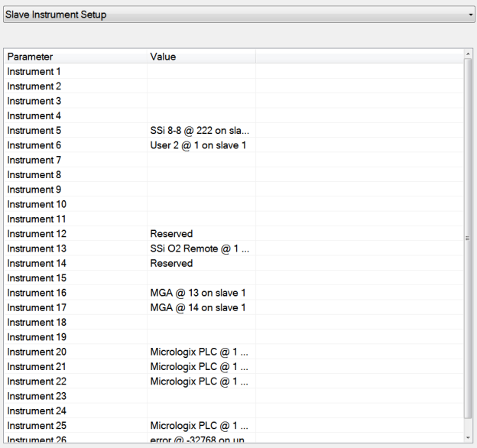Click MGA @ 13 on slave 1
Screen dimensions: 477x448
[x=198, y=293]
